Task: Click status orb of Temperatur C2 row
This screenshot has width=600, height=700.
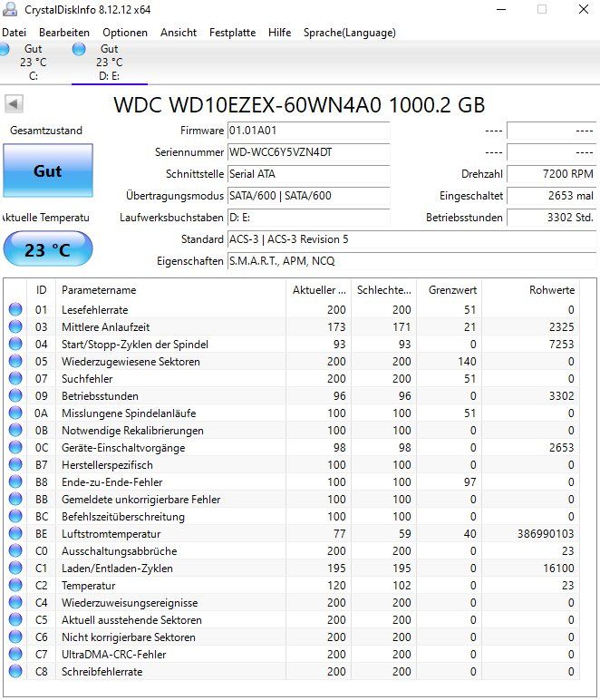Action: [x=15, y=585]
